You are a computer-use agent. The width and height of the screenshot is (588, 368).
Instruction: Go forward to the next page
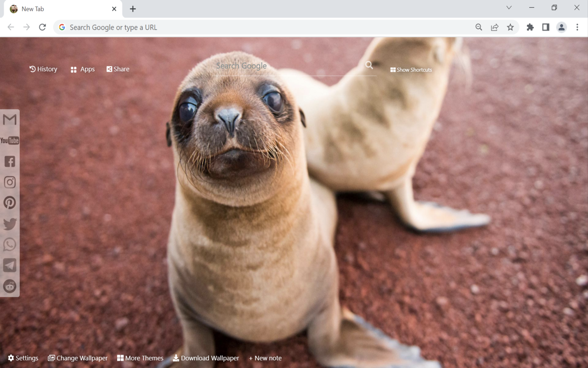click(27, 27)
